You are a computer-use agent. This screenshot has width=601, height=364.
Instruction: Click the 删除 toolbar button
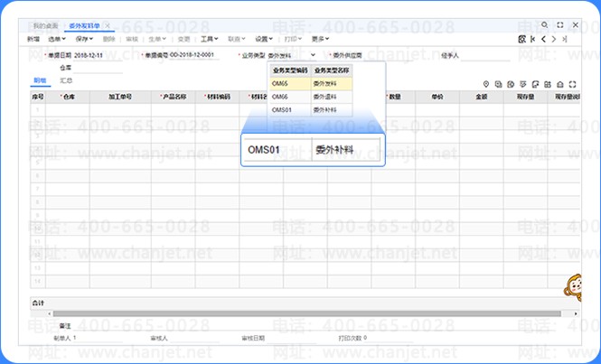coord(108,39)
